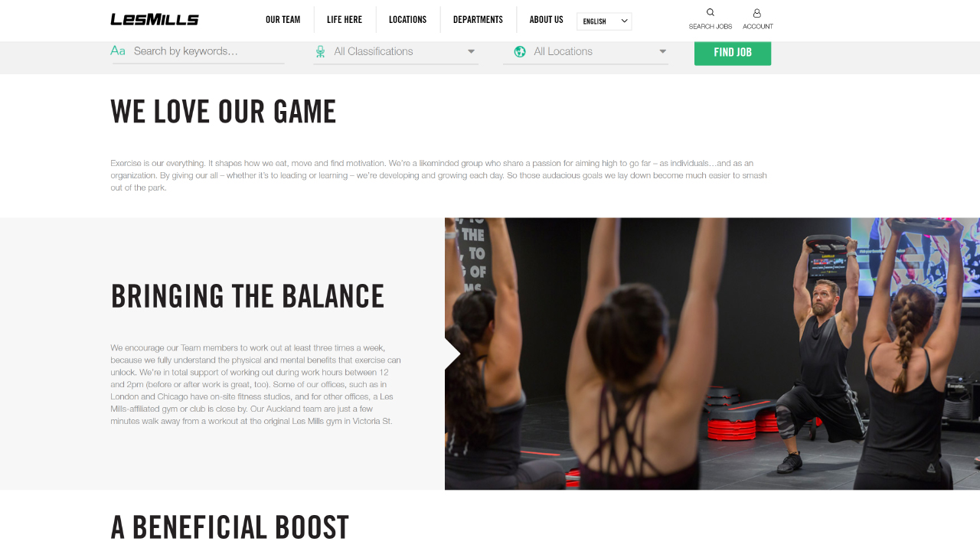Image resolution: width=980 pixels, height=551 pixels.
Task: Click the classifications chair icon
Action: pyautogui.click(x=321, y=51)
